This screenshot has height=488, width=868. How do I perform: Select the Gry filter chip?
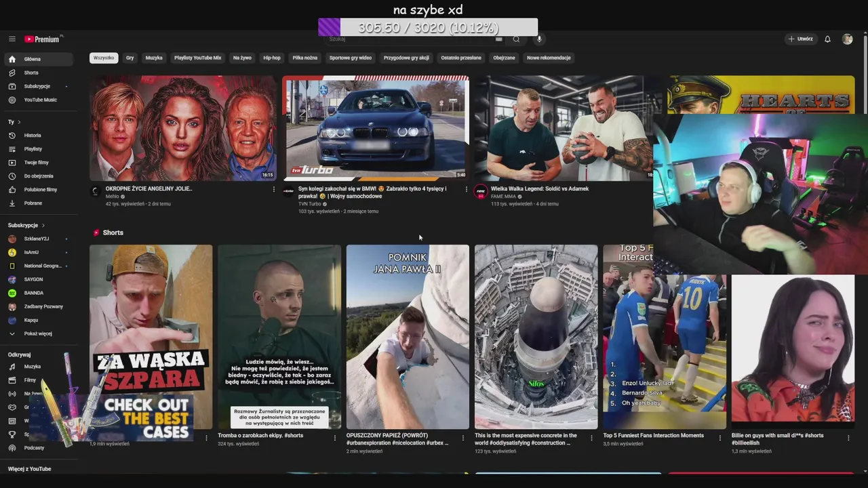point(130,58)
